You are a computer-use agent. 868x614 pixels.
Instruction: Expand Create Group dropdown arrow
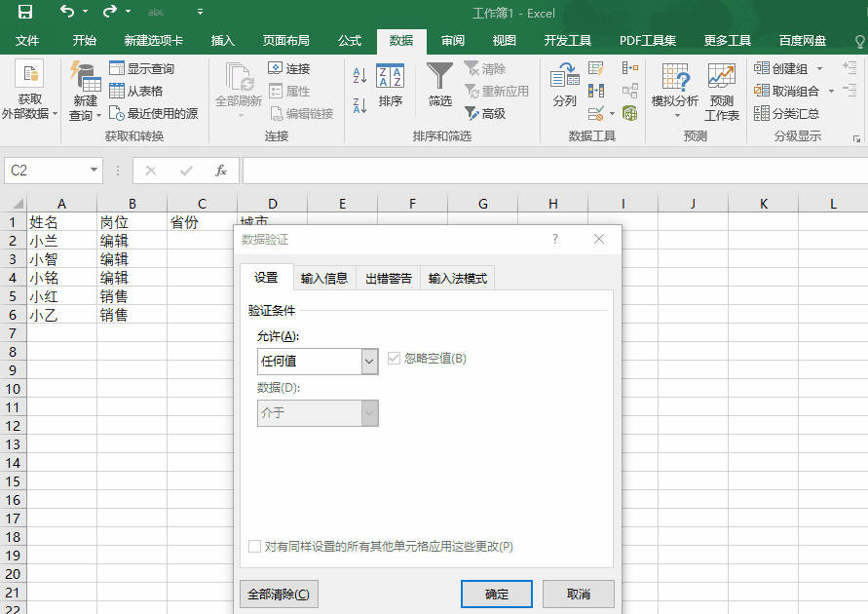pos(820,68)
